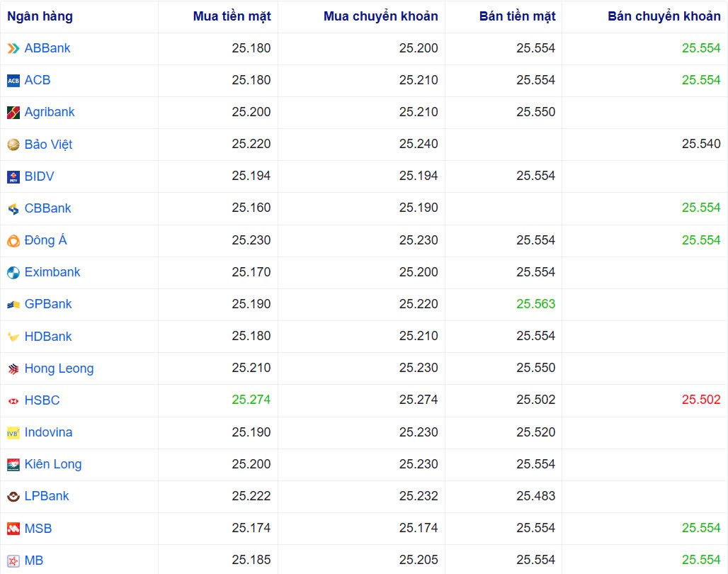The image size is (728, 574).
Task: Open the Kiên Long bank link
Action: [53, 464]
